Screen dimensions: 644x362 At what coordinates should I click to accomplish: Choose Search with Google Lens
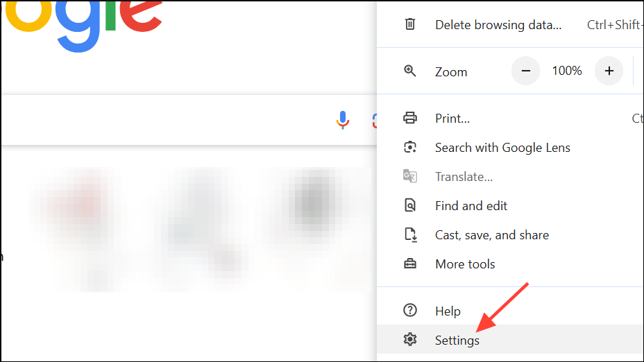(x=510, y=147)
